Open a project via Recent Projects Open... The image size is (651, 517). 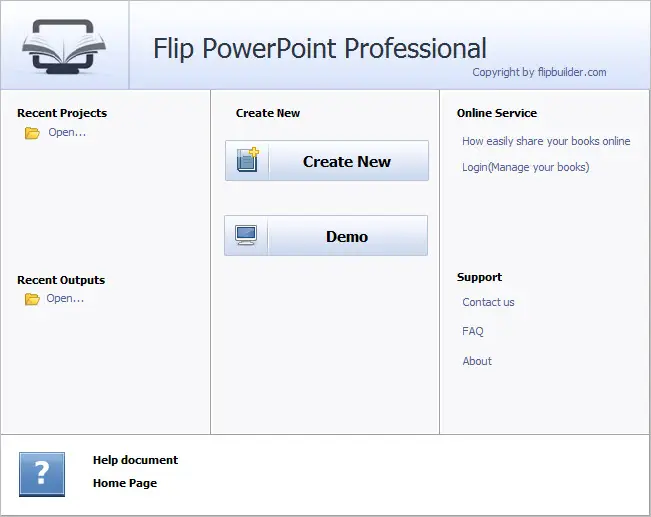[67, 132]
